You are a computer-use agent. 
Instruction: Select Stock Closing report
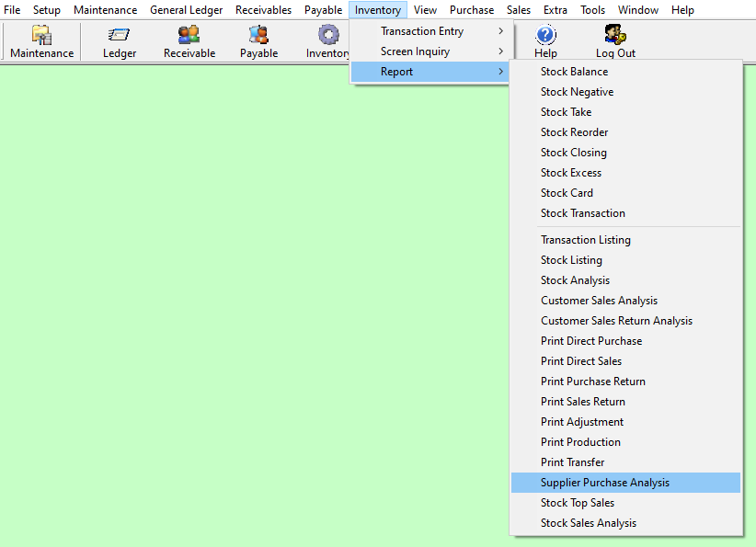point(625,153)
